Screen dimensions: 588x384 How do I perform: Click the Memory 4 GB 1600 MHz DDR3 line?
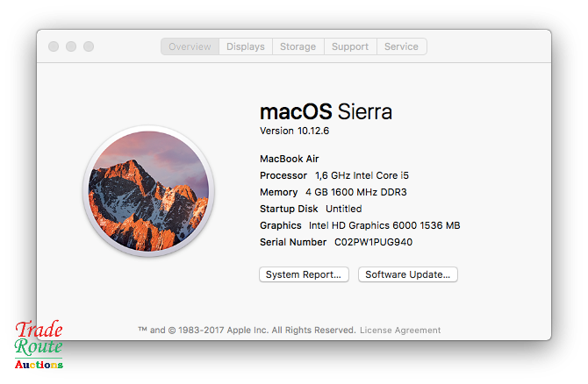(x=333, y=192)
